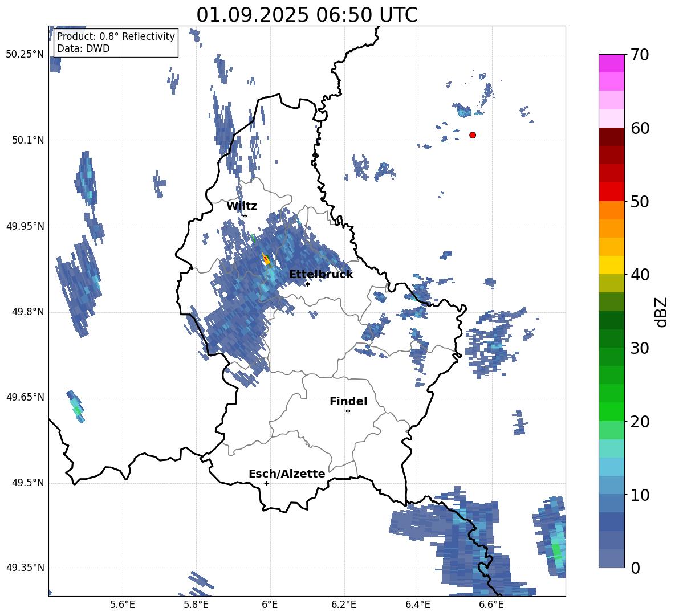Click the yellow colorbar segment at 40
This screenshot has width=675, height=616.
coord(611,265)
